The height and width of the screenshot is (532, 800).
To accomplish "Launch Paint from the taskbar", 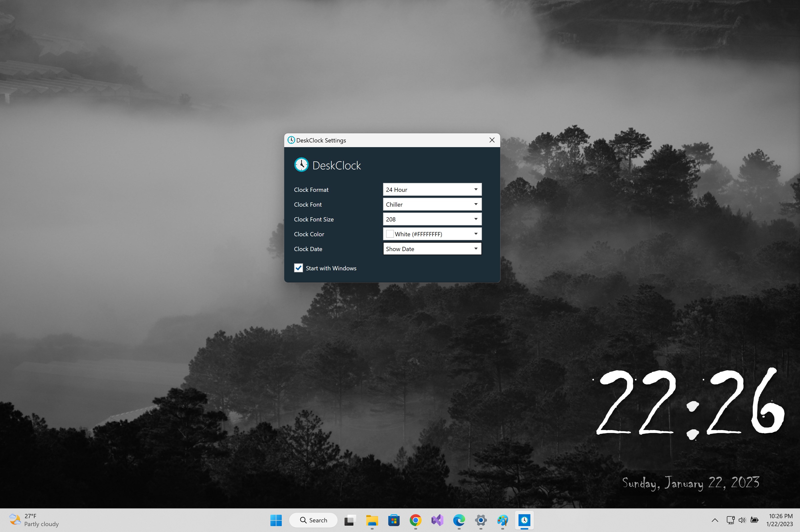I will 502,520.
